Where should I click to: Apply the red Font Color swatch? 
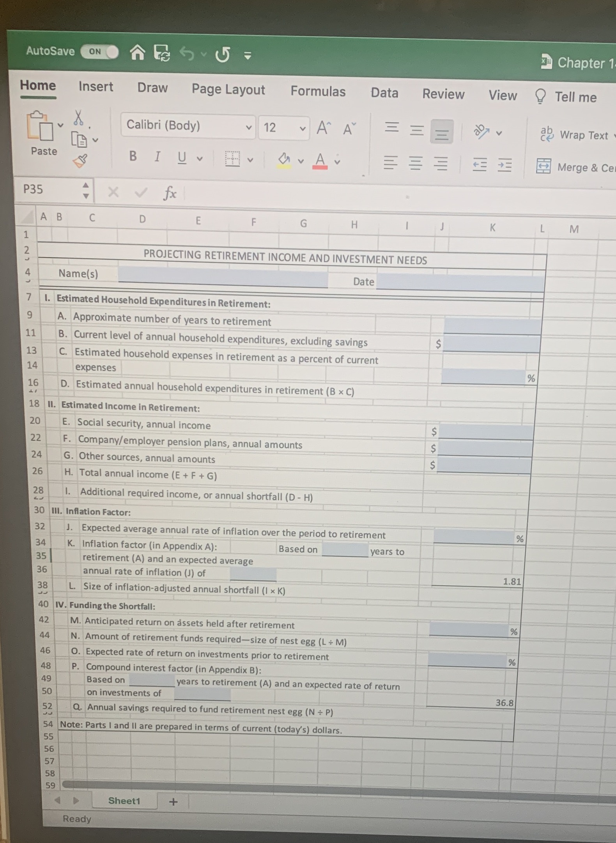pos(320,161)
